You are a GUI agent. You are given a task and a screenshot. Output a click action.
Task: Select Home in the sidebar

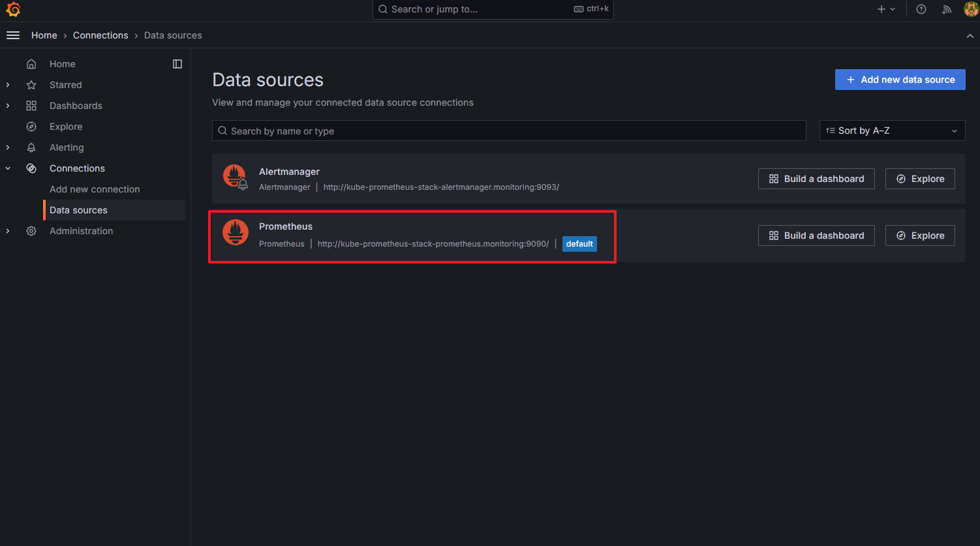pos(63,64)
